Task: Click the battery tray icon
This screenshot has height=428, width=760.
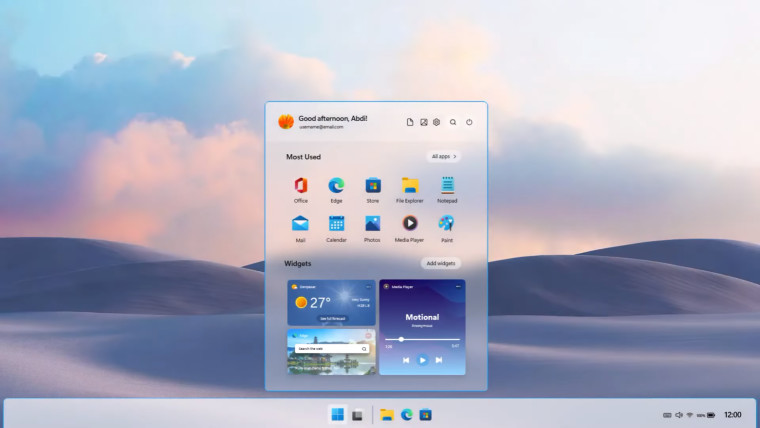Action: (711, 415)
